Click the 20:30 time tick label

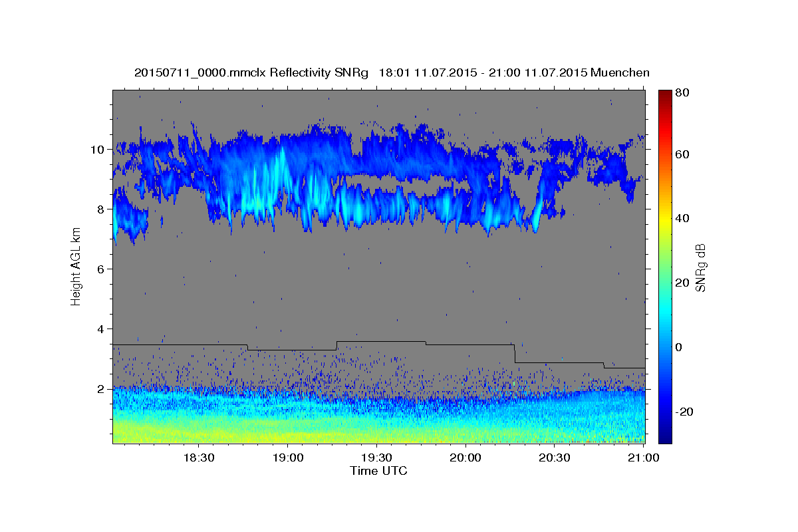tap(554, 458)
